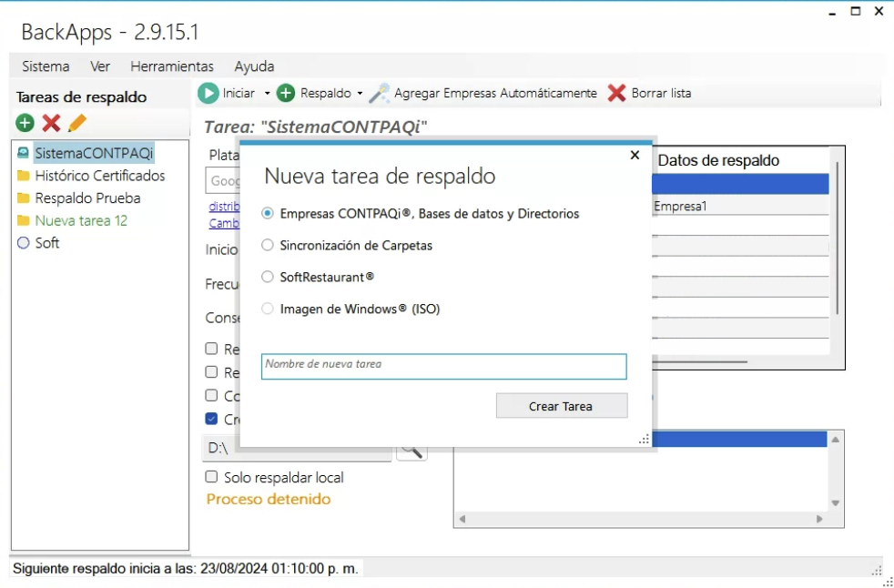The height and width of the screenshot is (588, 894).
Task: Click Agregar Empresas Automáticamente label
Action: point(495,93)
